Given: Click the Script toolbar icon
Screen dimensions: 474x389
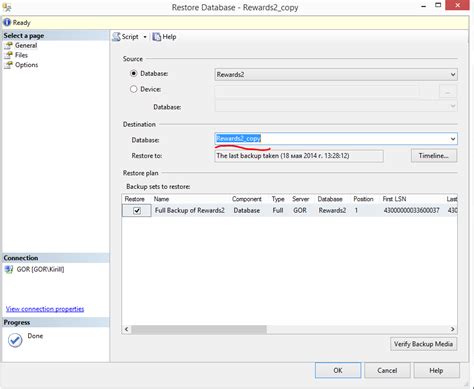Looking at the screenshot, I should click(x=116, y=37).
